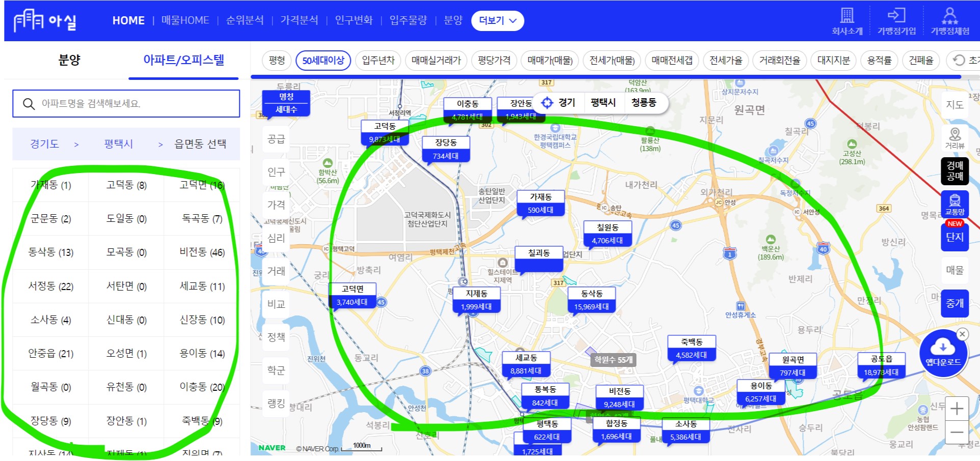980x461 pixels.
Task: Open 가격분석 menu
Action: pyautogui.click(x=300, y=20)
